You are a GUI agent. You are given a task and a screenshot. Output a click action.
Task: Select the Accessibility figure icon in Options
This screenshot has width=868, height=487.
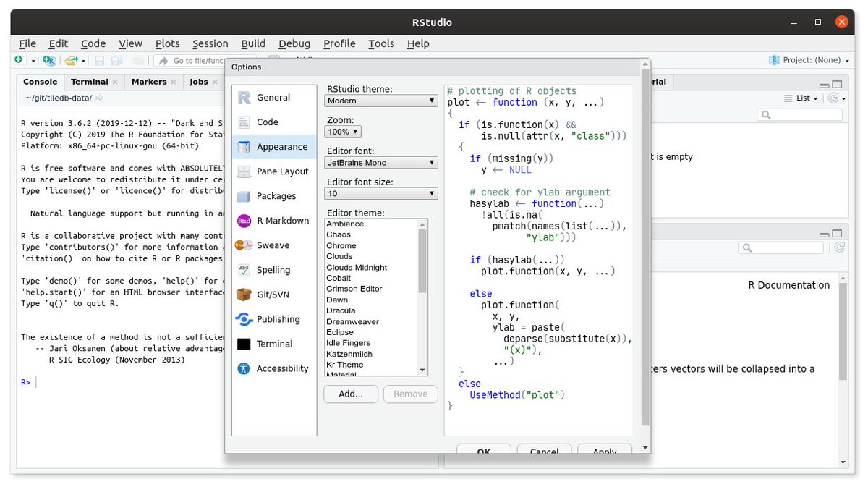click(244, 368)
